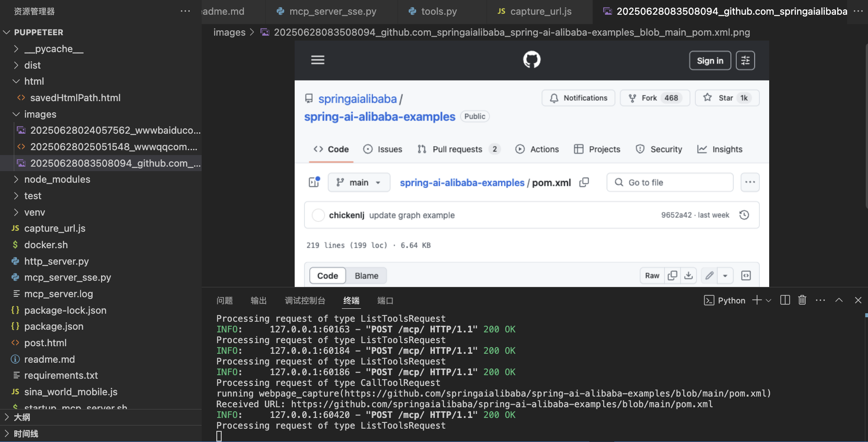The image size is (868, 442).
Task: Maximize the panel with the up chevron
Action: (x=839, y=300)
